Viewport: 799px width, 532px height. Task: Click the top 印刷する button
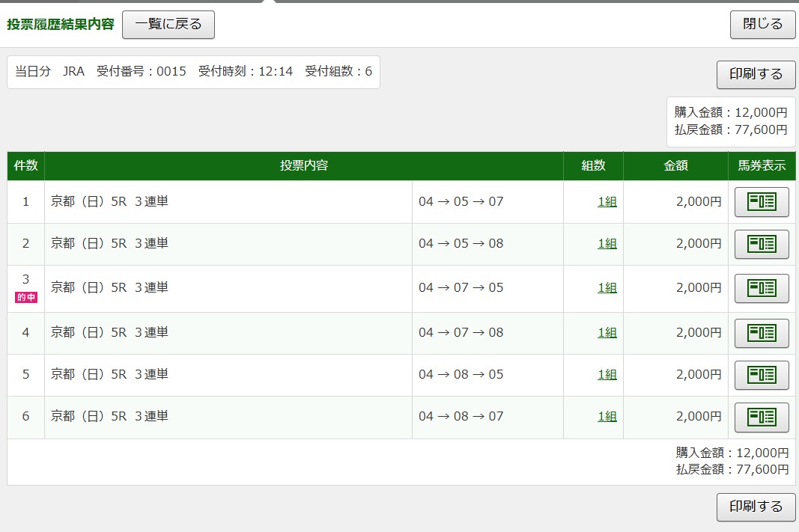(x=756, y=74)
